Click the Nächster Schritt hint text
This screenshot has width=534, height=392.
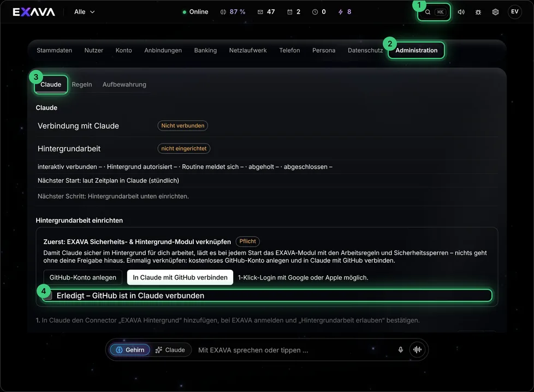[x=113, y=196]
